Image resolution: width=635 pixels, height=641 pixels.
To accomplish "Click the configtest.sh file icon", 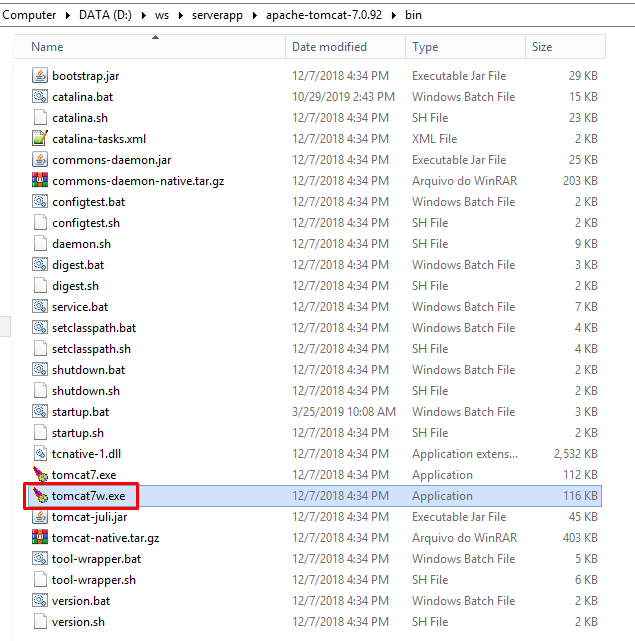I will coord(40,223).
